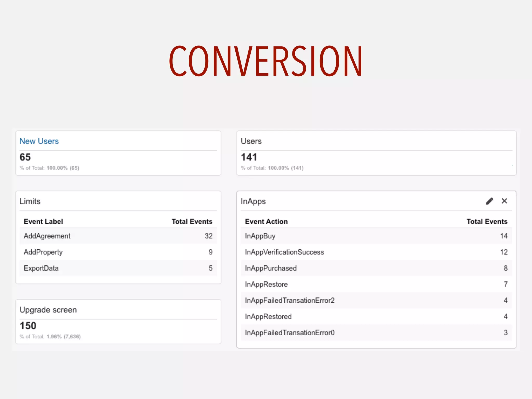Image resolution: width=532 pixels, height=399 pixels.
Task: Click the InAppVerificationSuccess count 12
Action: [x=504, y=252]
